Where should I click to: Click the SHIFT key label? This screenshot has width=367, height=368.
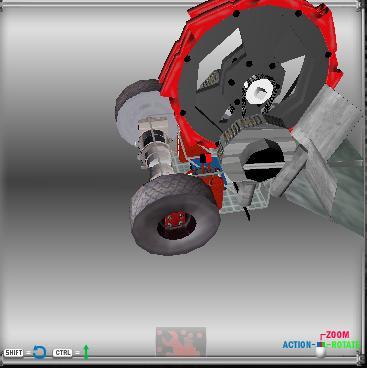pos(14,353)
